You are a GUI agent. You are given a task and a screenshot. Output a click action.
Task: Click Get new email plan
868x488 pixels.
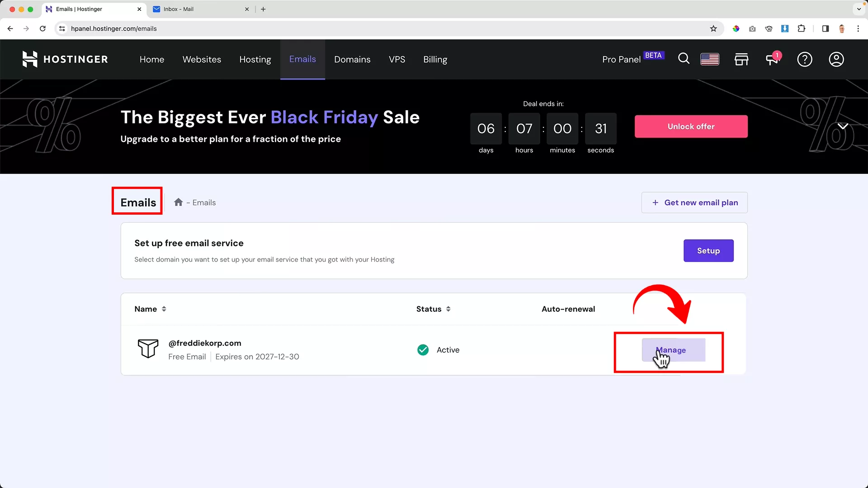(694, 202)
